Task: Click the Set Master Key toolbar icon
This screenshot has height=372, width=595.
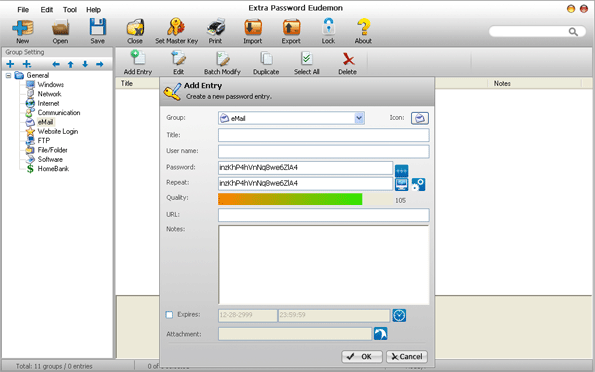Action: pos(176,27)
